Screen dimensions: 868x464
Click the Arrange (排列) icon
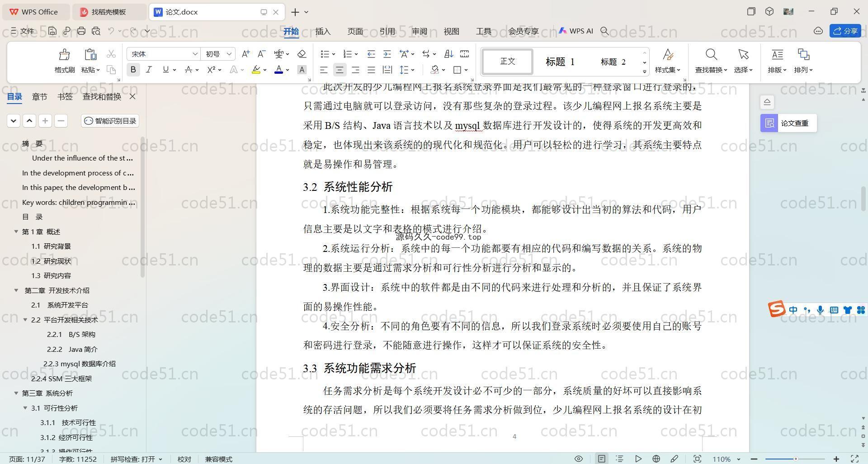click(803, 55)
